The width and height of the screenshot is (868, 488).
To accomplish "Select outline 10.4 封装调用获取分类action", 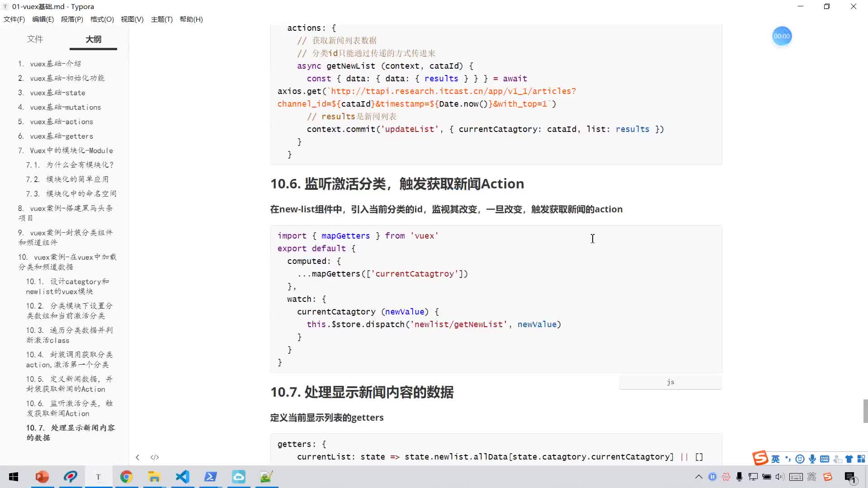I will click(x=70, y=359).
